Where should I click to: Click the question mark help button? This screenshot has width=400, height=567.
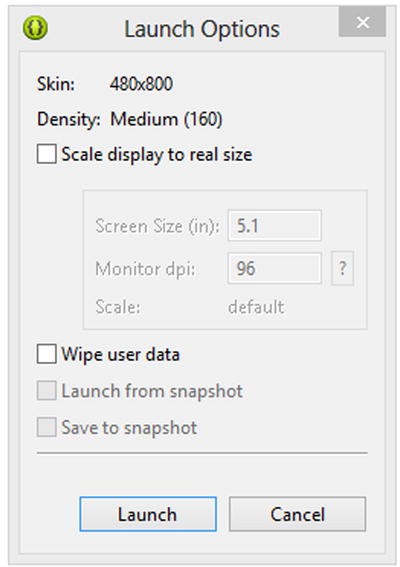(342, 268)
